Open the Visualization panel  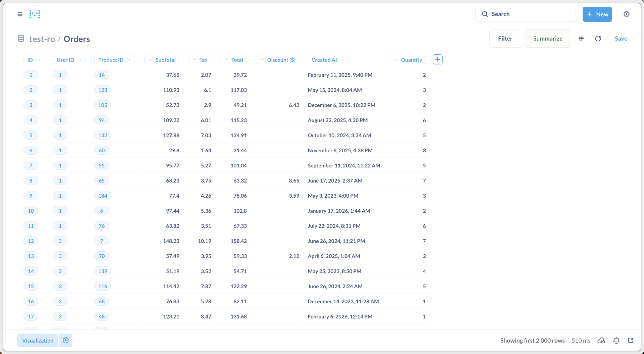(38, 340)
